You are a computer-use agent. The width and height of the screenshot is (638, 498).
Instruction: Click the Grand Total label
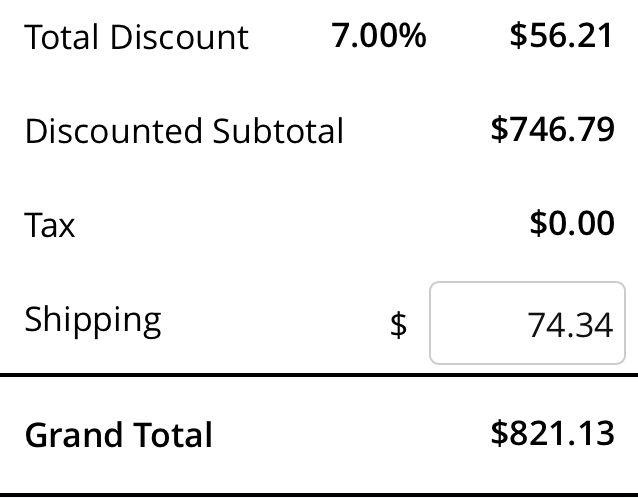click(x=119, y=435)
